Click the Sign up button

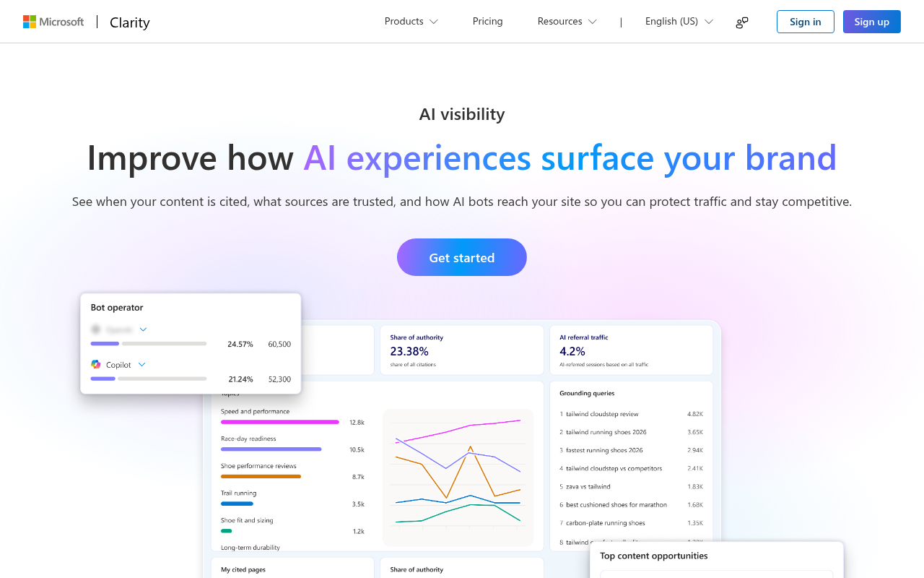pos(872,22)
